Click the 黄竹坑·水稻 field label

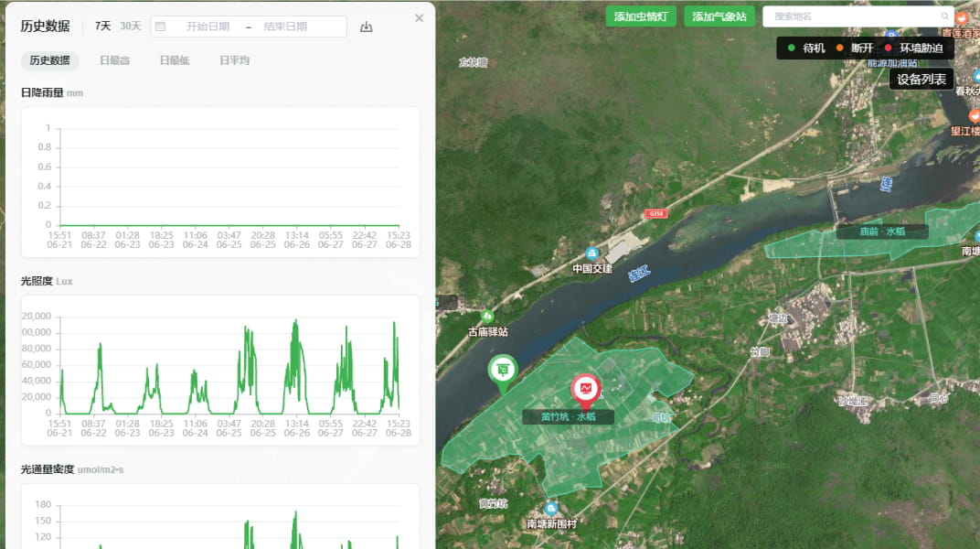coord(568,416)
